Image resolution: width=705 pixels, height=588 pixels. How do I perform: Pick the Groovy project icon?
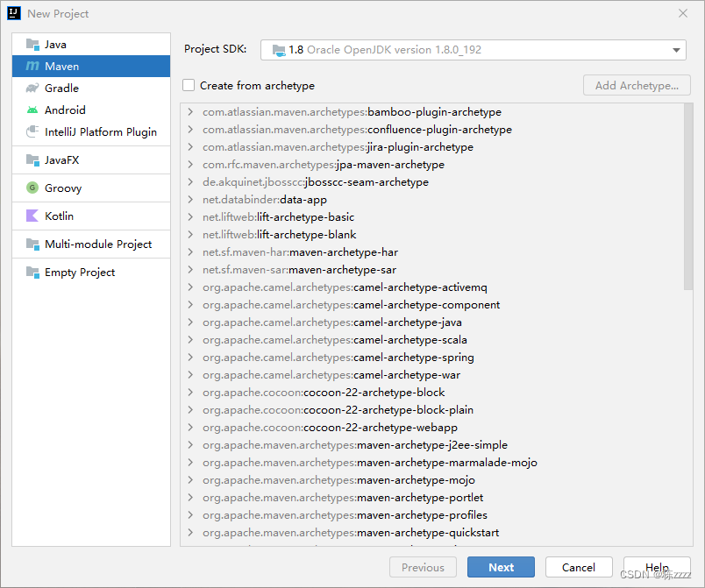[32, 188]
